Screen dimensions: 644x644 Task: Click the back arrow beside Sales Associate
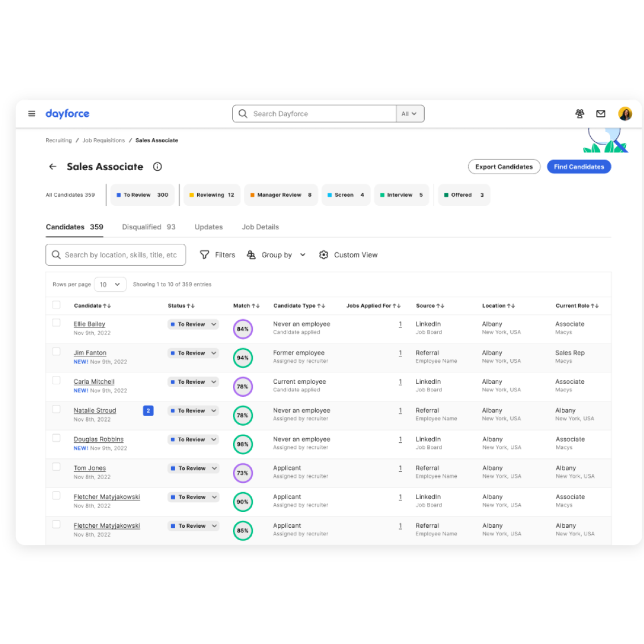pyautogui.click(x=53, y=167)
